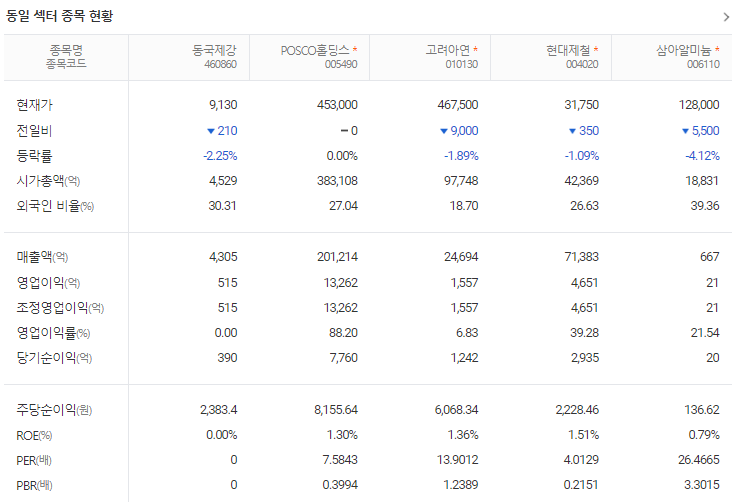This screenshot has width=737, height=502.
Task: Click EPS value 8,155.64
Action: [x=336, y=410]
